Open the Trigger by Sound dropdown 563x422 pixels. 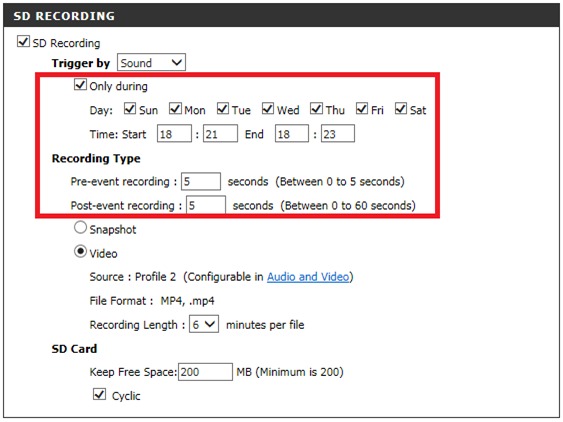151,62
